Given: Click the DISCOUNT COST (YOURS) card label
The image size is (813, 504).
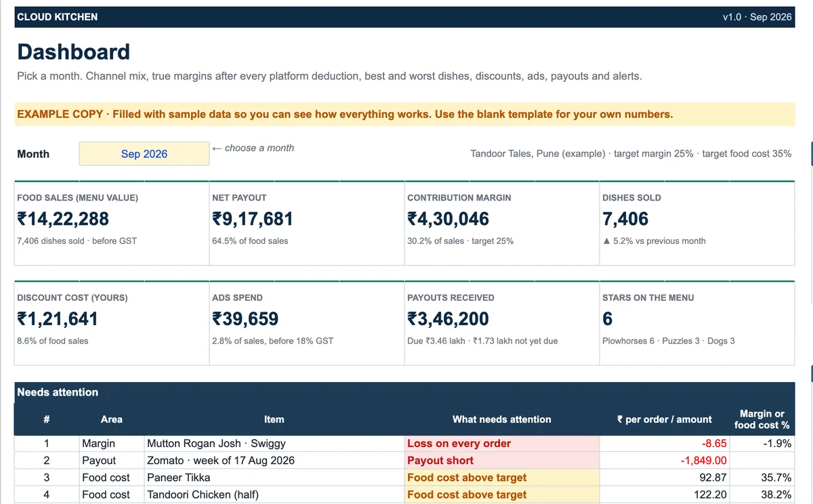Looking at the screenshot, I should coord(72,297).
